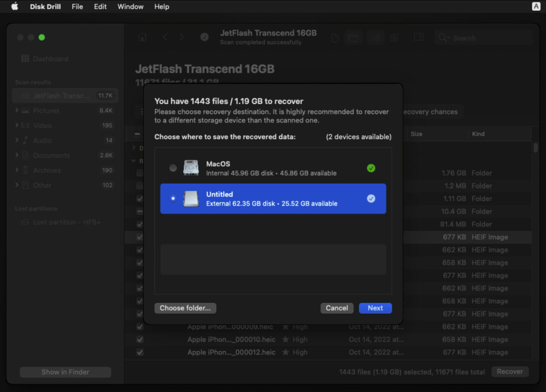This screenshot has width=546, height=392.
Task: Switch to folder view icon
Action: pos(353,38)
